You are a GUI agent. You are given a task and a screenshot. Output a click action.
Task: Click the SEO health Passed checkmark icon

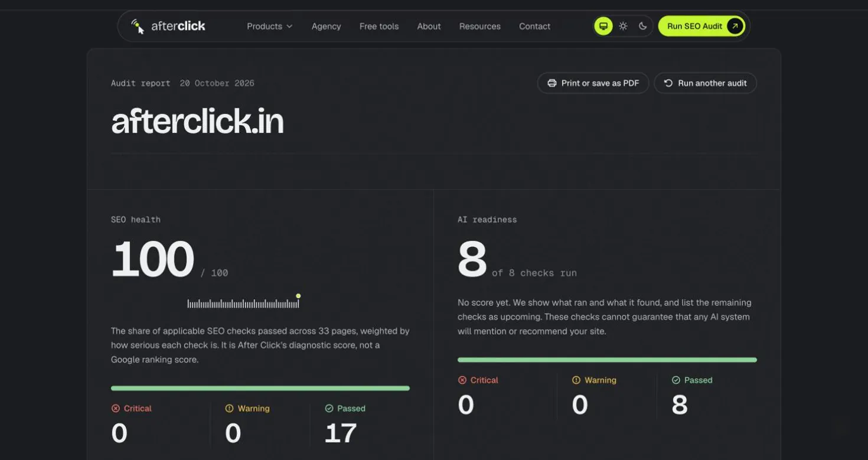pyautogui.click(x=329, y=408)
